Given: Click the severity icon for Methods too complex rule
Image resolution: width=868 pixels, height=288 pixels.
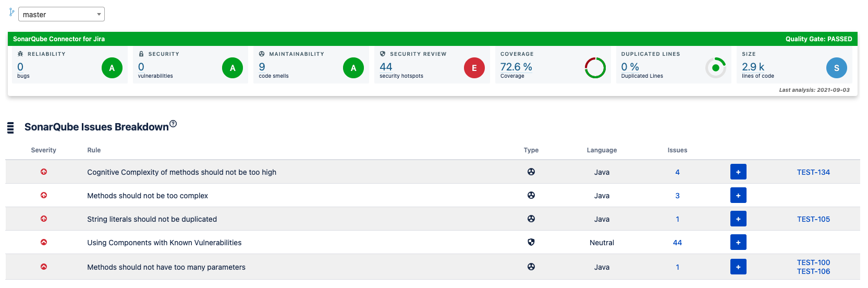Looking at the screenshot, I should point(44,195).
